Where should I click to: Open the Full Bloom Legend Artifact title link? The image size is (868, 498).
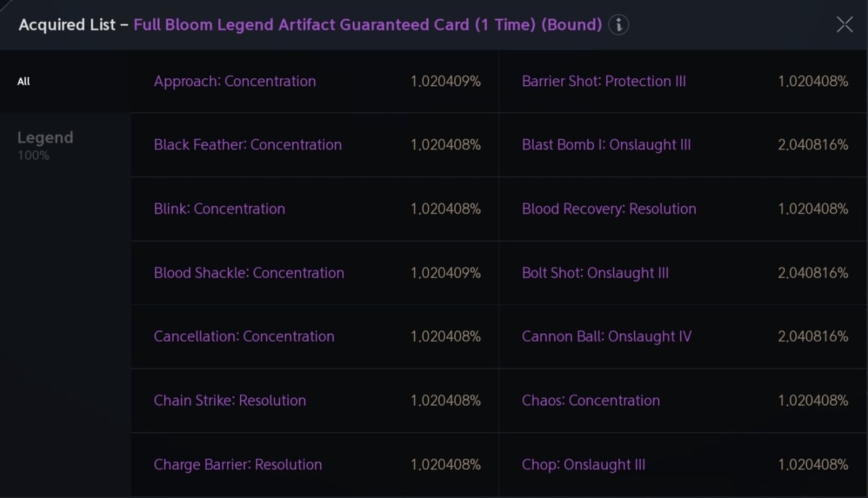click(367, 25)
